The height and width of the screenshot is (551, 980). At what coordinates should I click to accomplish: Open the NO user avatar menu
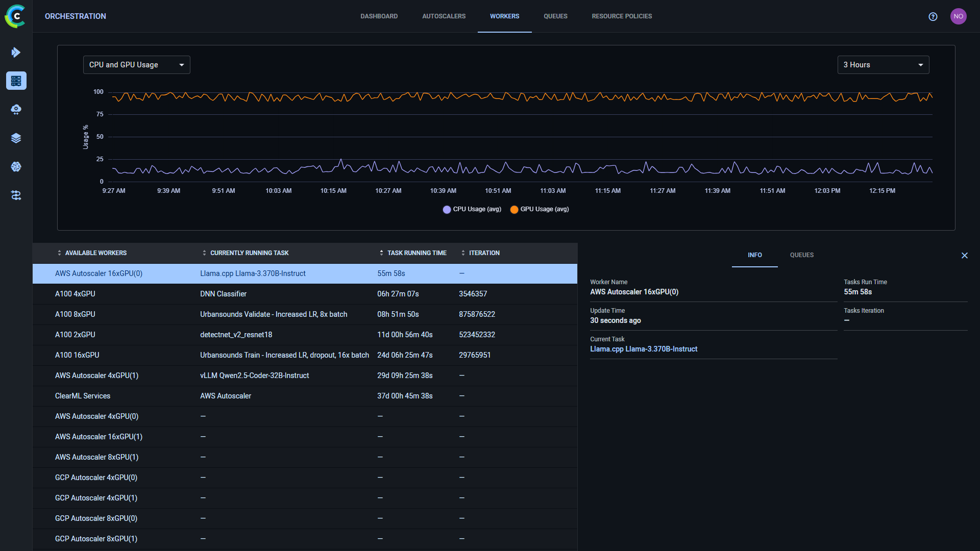[959, 16]
